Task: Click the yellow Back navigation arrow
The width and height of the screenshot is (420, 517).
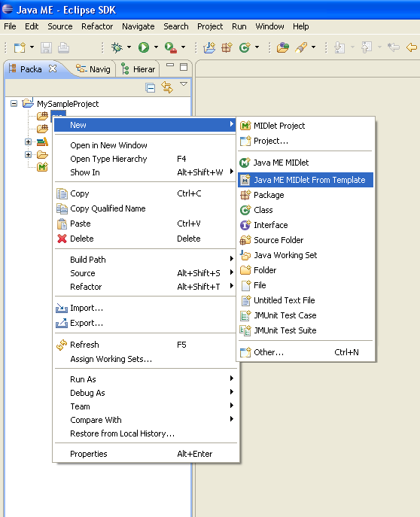Action: tap(412, 47)
